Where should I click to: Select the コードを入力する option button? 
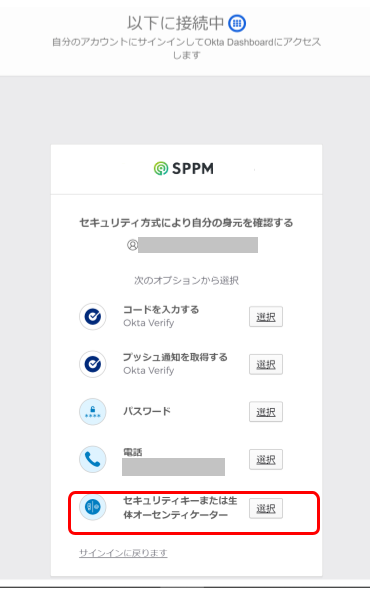tap(266, 317)
